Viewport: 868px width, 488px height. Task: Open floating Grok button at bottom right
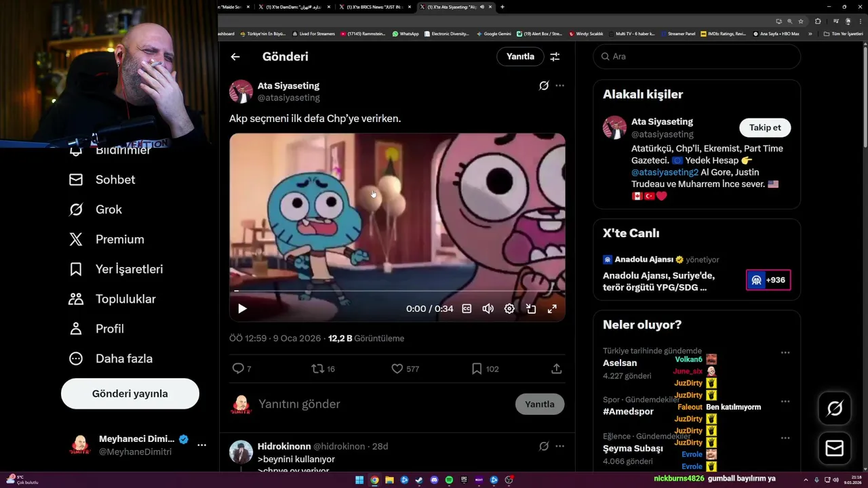tap(835, 408)
